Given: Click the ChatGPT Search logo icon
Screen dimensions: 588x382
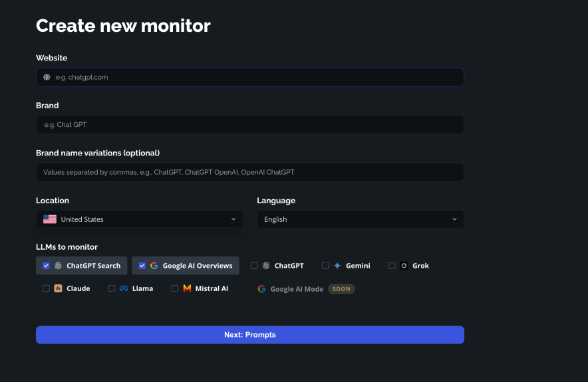Looking at the screenshot, I should pos(58,266).
